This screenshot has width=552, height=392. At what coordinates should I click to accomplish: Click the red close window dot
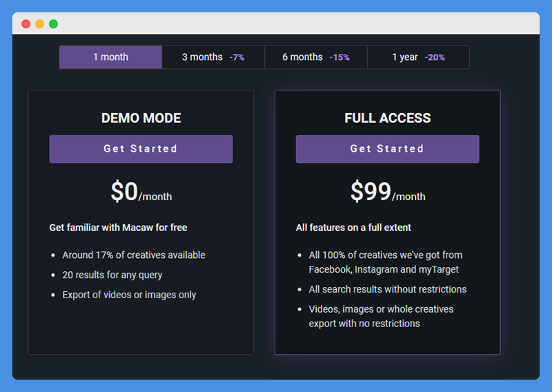(26, 24)
